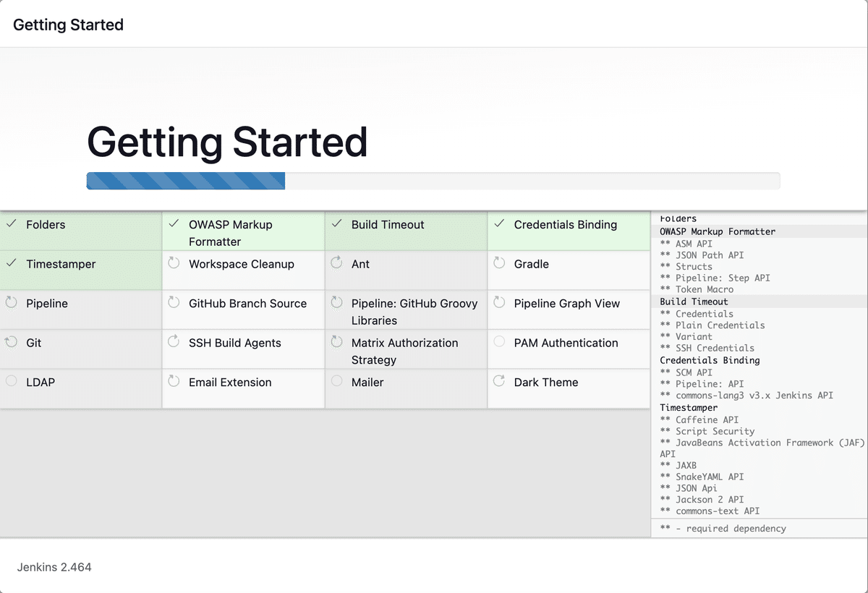Click the pending circle icon beside PAM Authentication
This screenshot has height=593, width=868.
point(499,341)
